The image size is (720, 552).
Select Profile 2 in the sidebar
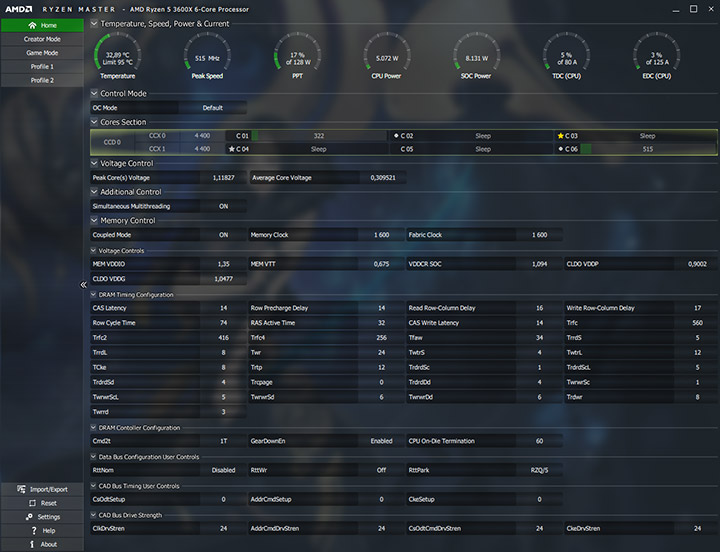point(42,80)
